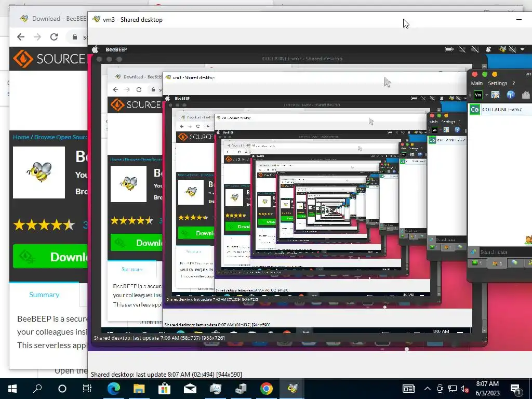Image resolution: width=532 pixels, height=399 pixels.
Task: Open the users tab with count 1 in largest BeeBEEP
Action: [x=497, y=263]
